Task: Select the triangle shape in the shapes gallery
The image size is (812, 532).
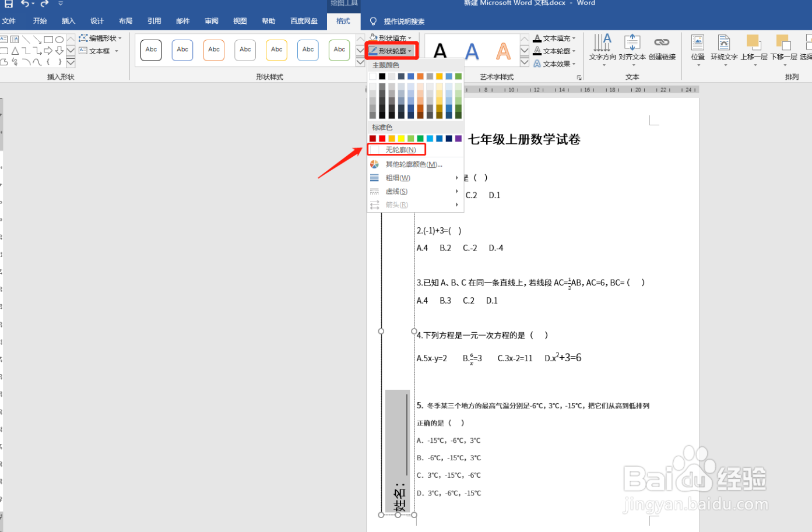Action: pos(15,51)
